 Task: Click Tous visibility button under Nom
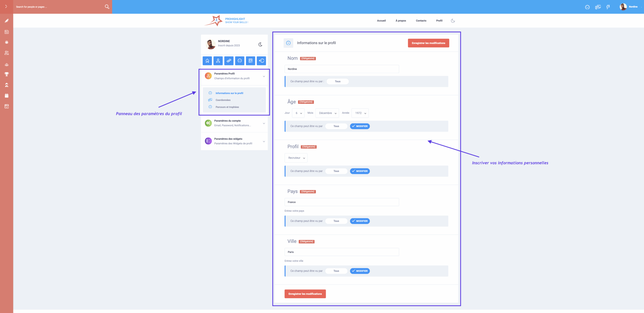[x=337, y=81]
